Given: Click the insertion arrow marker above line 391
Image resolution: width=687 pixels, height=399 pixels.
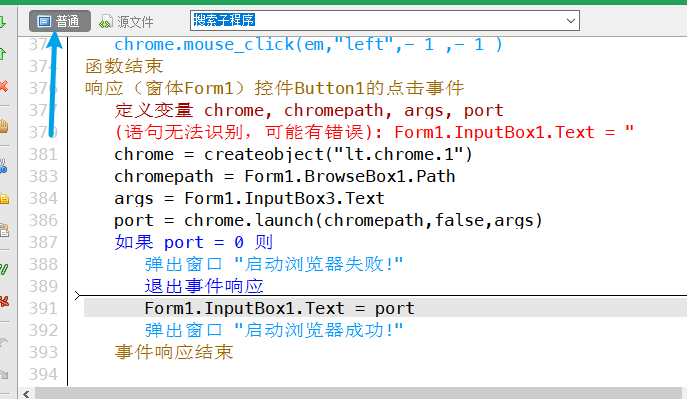Looking at the screenshot, I should point(78,296).
